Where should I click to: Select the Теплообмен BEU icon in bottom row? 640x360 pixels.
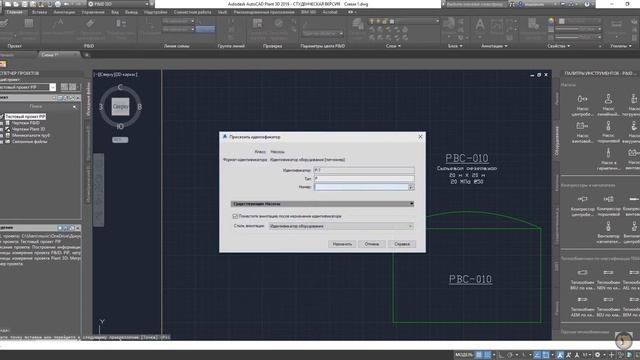click(x=608, y=300)
